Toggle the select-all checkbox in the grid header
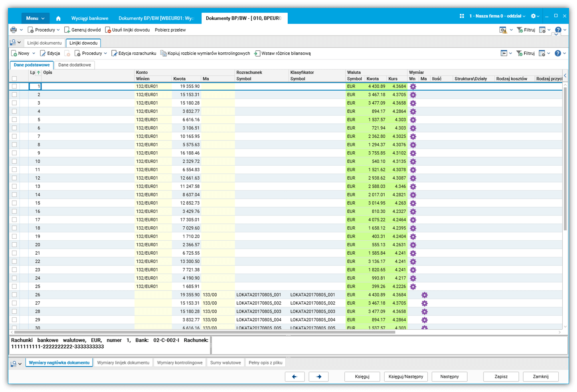The width and height of the screenshot is (577, 392). (14, 79)
